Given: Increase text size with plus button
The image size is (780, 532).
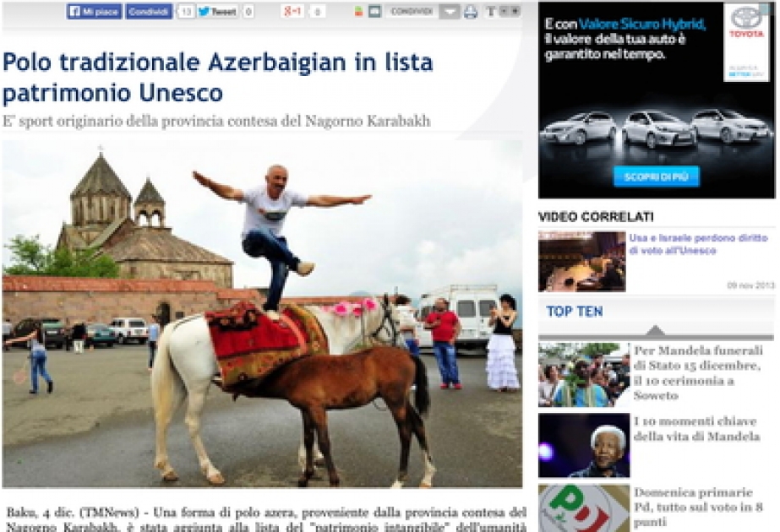Looking at the screenshot, I should click(x=515, y=10).
